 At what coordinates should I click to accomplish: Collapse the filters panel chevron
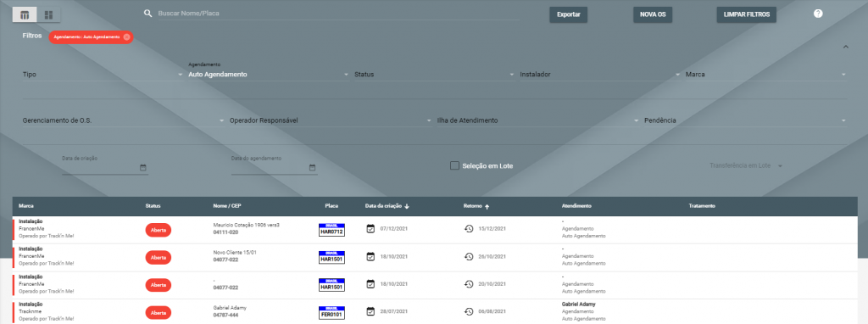pyautogui.click(x=845, y=47)
